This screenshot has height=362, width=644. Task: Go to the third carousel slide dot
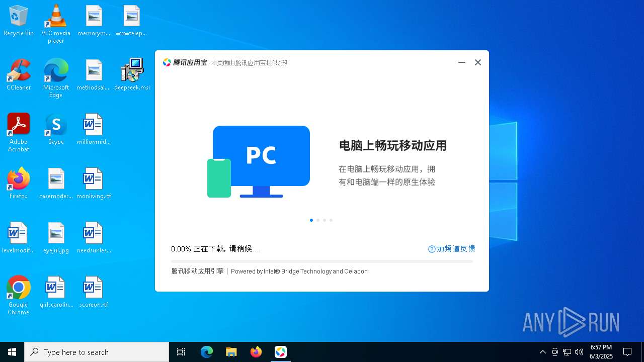coord(325,220)
